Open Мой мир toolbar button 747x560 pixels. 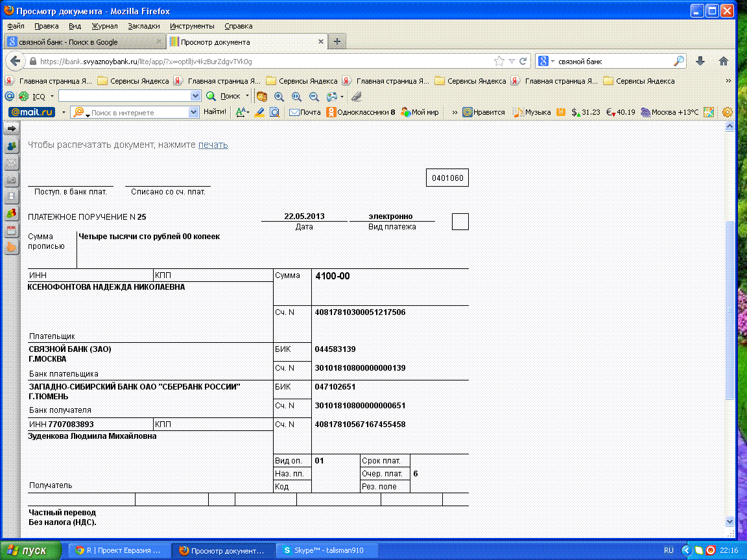click(x=420, y=112)
